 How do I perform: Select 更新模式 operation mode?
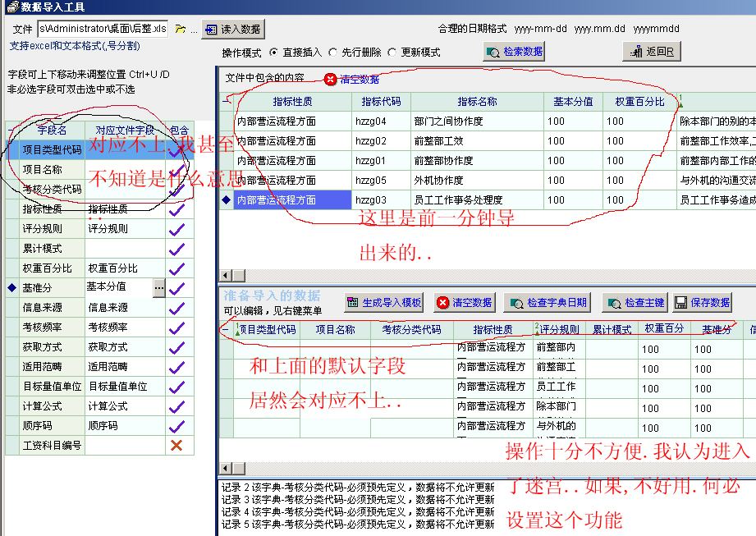pos(392,52)
